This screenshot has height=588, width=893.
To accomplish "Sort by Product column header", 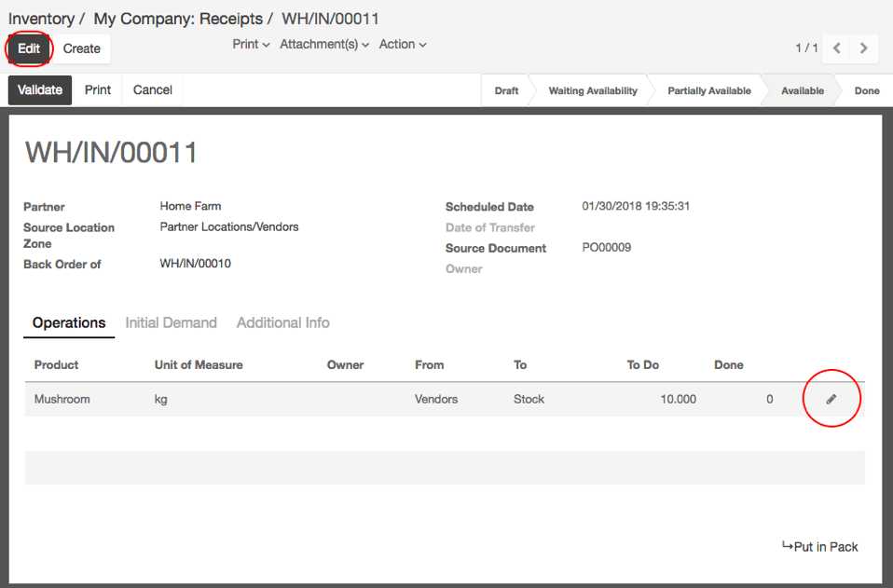I will click(56, 365).
